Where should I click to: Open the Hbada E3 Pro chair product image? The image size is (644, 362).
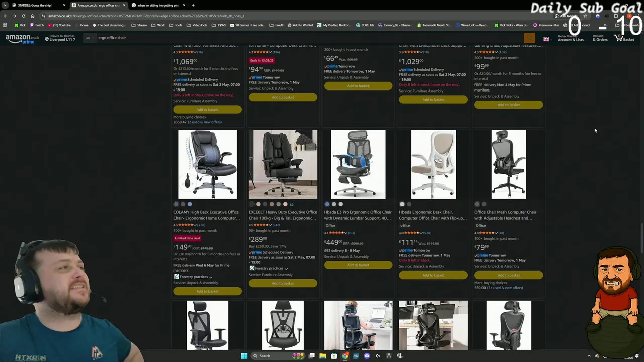358,164
